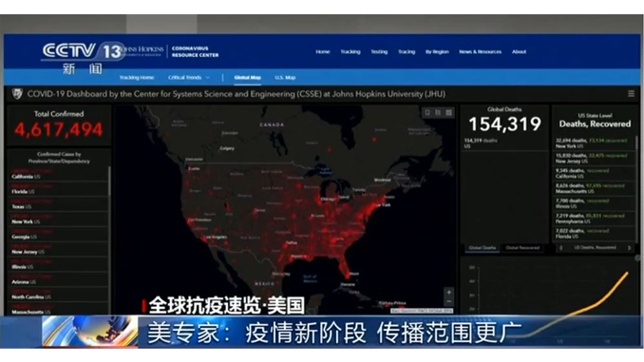Open the legend icon on the map

(438, 112)
